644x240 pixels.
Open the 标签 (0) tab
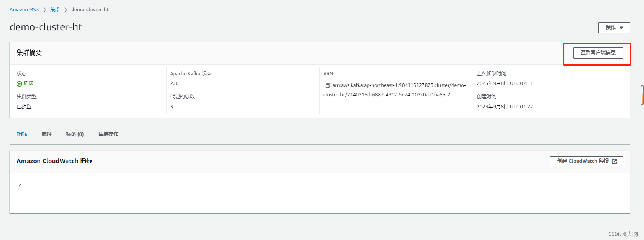[75, 134]
